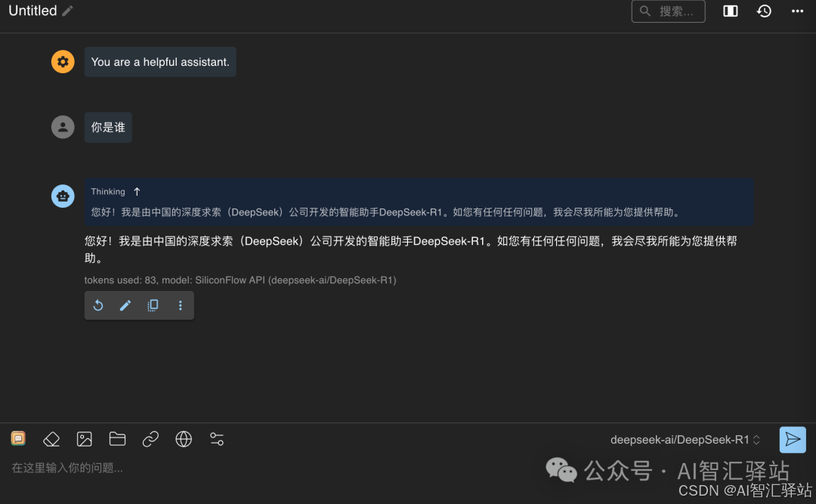Image resolution: width=816 pixels, height=504 pixels.
Task: Click the Untitled conversation title
Action: [x=32, y=11]
